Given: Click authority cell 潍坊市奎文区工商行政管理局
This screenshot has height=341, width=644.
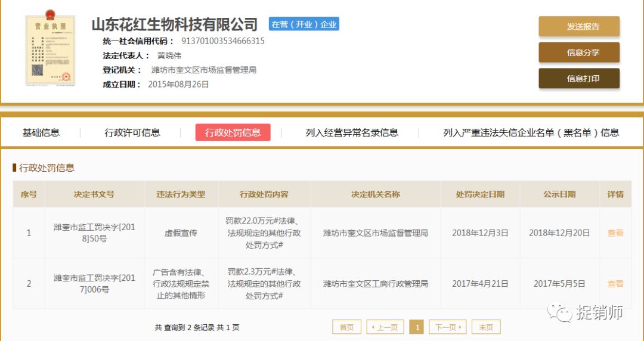Looking at the screenshot, I should (376, 284).
